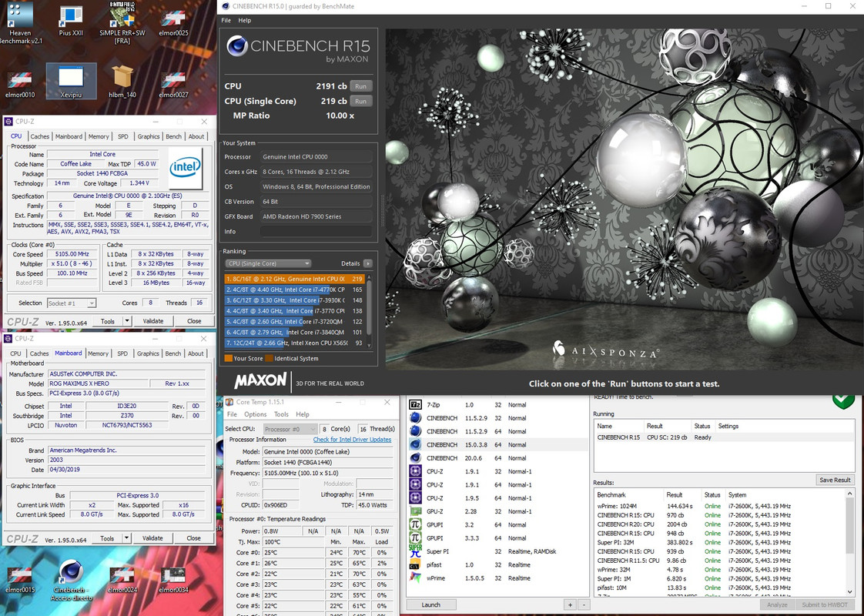
Task: Switch to the Caches tab in top CPU-Z window
Action: pyautogui.click(x=40, y=136)
